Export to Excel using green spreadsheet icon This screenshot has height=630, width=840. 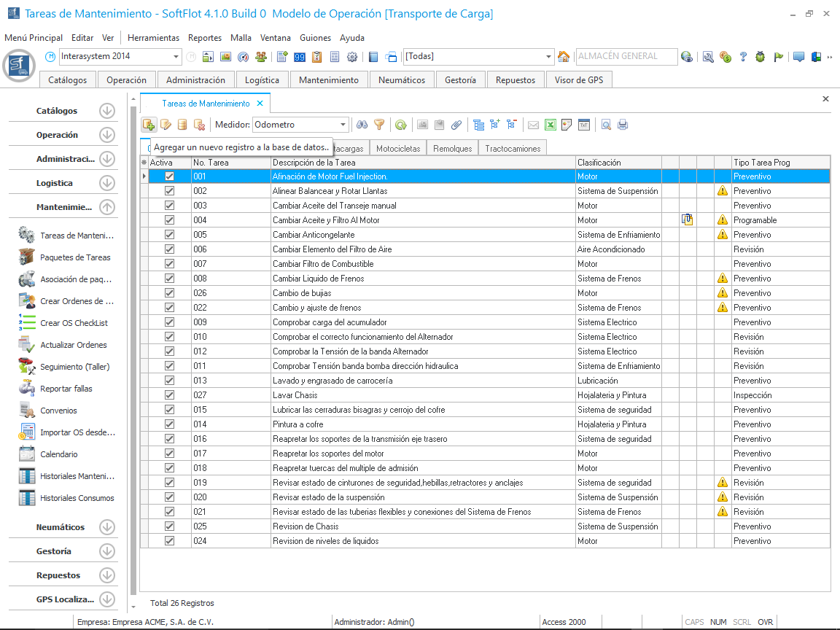pos(551,125)
